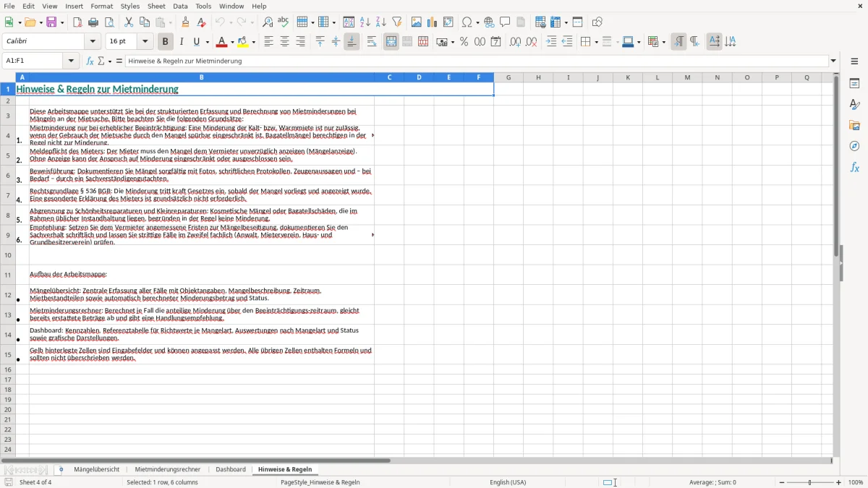Toggle align bottom
868x488 pixels.
(352, 42)
